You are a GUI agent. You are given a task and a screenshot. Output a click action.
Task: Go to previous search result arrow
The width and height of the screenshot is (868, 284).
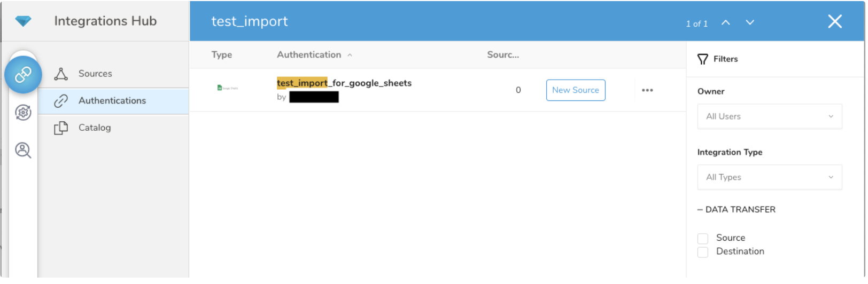click(x=725, y=22)
